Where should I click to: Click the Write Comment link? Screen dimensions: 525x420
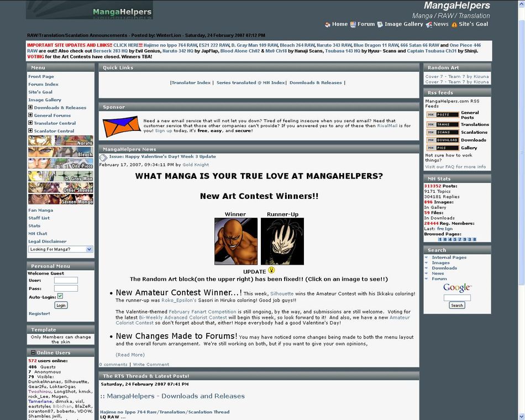point(151,364)
